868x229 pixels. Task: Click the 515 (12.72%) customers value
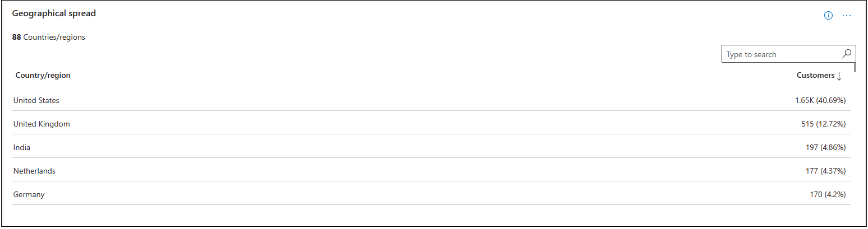coord(823,124)
